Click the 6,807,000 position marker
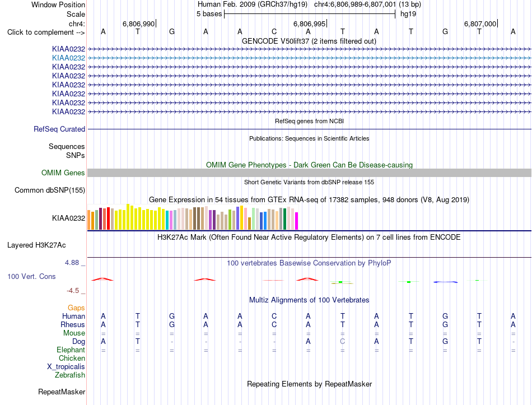The height and width of the screenshot is (405, 532). [480, 24]
